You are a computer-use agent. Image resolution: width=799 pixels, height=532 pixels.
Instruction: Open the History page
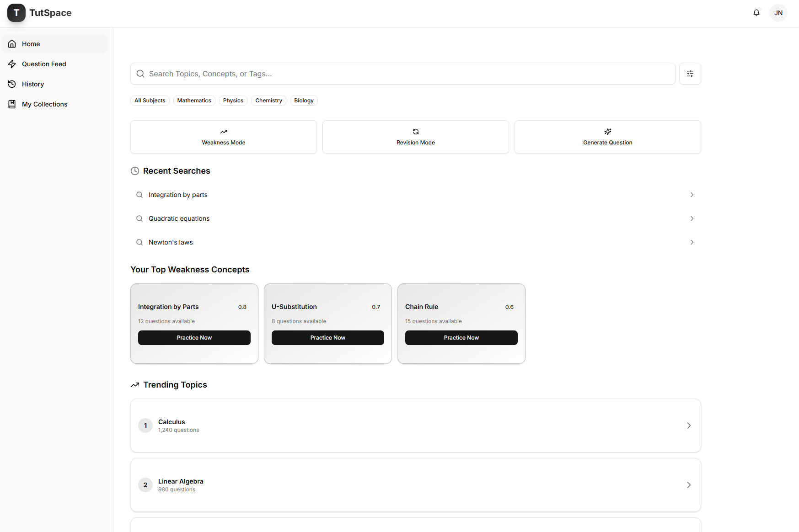tap(32, 84)
